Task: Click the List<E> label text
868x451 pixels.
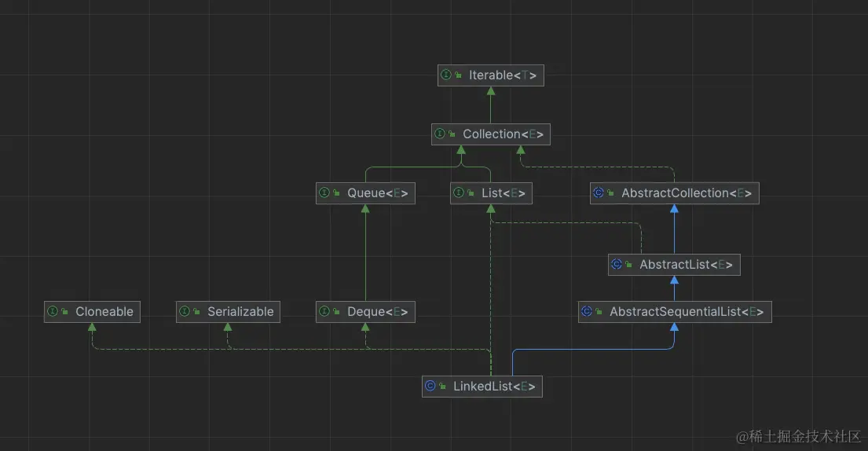Action: tap(504, 193)
